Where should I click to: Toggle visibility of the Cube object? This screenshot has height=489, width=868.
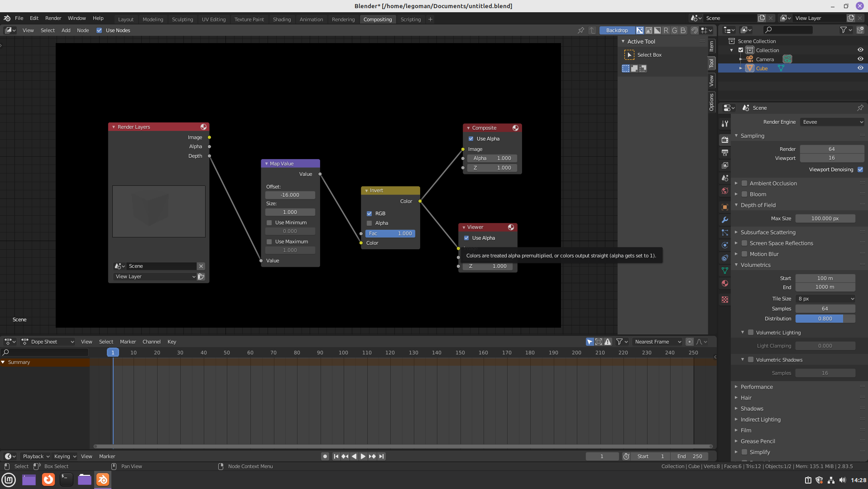point(860,68)
